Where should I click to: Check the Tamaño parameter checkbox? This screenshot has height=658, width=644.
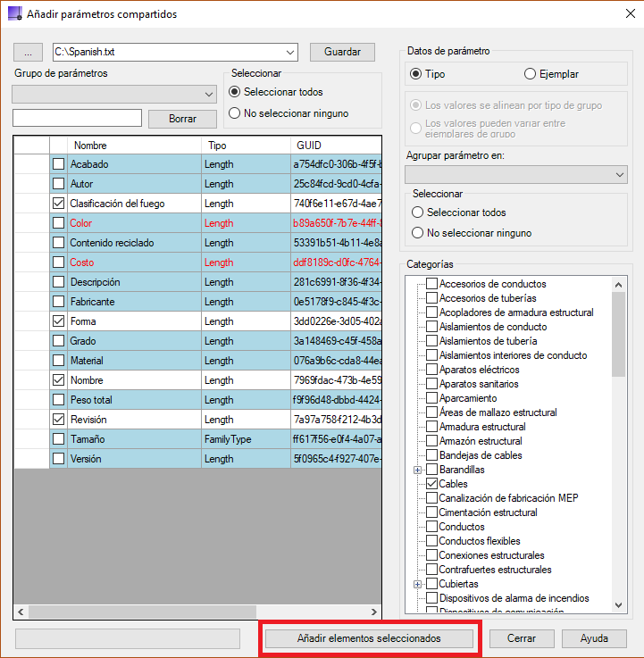pyautogui.click(x=58, y=439)
